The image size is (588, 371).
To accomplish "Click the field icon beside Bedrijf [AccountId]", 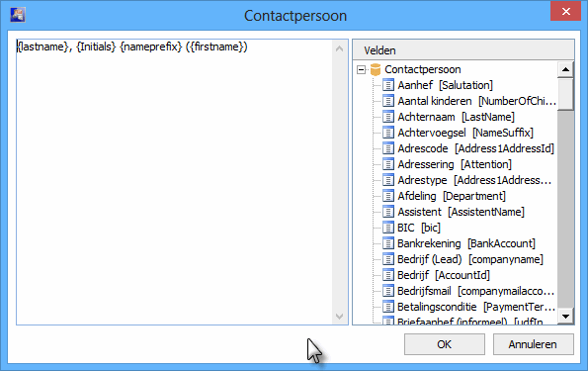I will click(x=388, y=275).
